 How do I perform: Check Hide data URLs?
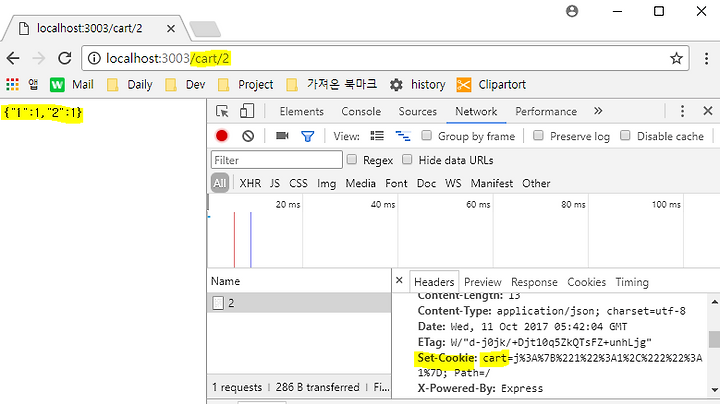pos(407,159)
